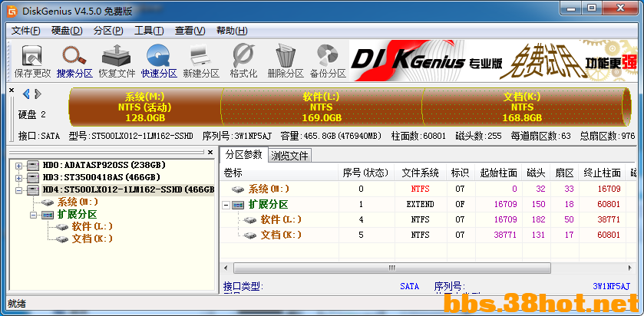Screen dimensions: 644x316
Task: Click the 新建分区 new partition icon
Action: tap(201, 56)
